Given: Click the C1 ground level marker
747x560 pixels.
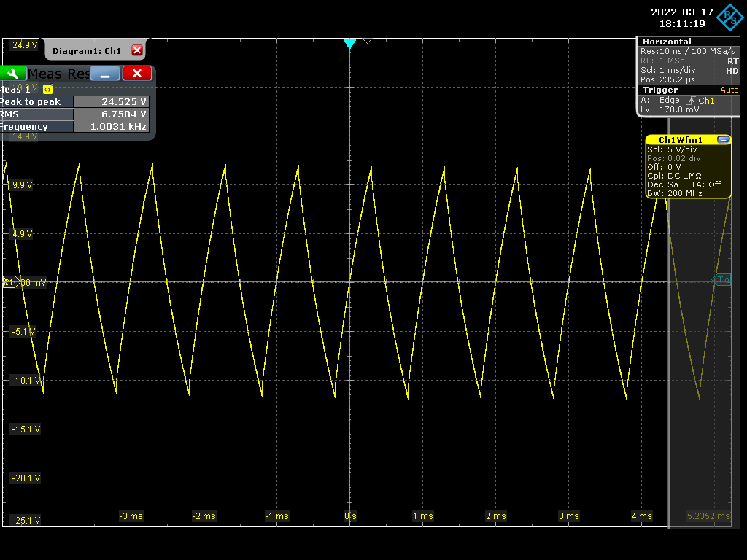Looking at the screenshot, I should point(10,282).
